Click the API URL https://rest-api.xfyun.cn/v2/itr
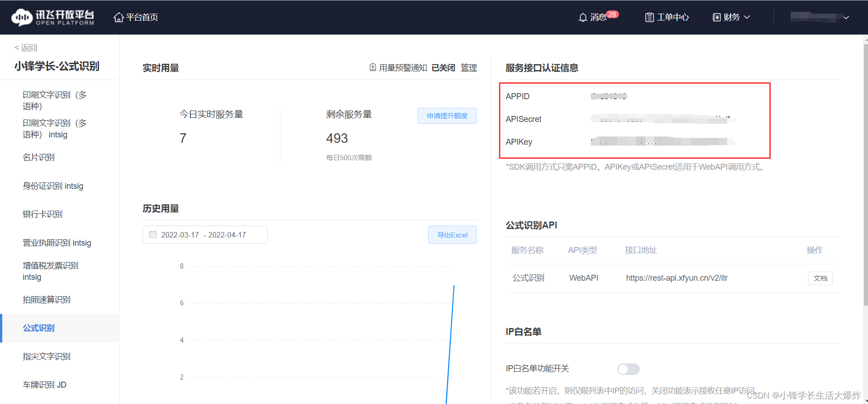Screen dimensions: 868x404 tap(677, 278)
